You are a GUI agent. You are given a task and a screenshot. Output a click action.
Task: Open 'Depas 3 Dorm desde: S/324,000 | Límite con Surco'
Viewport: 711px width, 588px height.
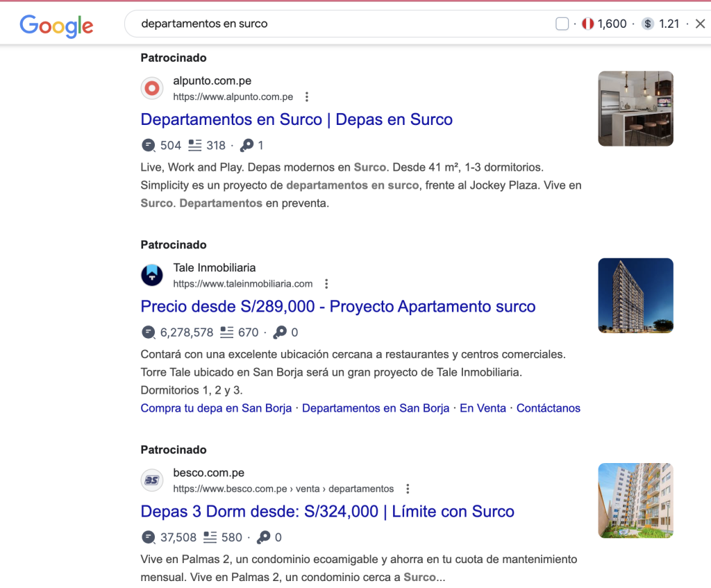click(328, 512)
